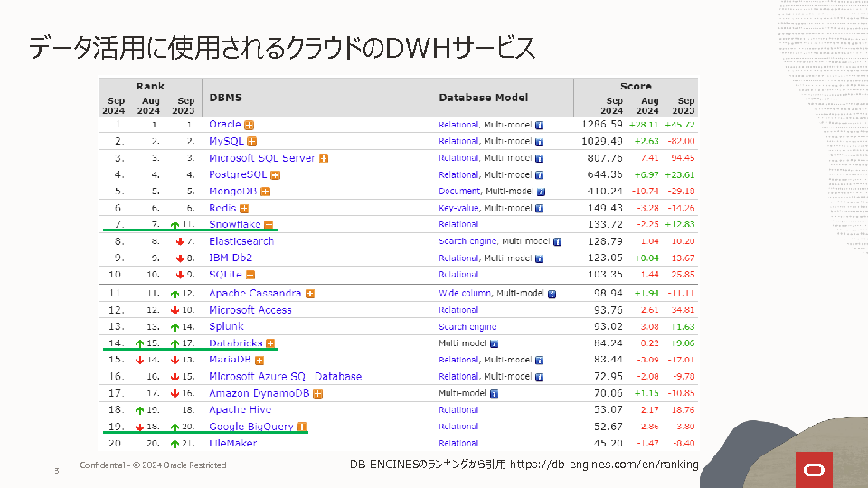The height and width of the screenshot is (488, 868).
Task: Open the Microsoft Azure SQL Database link
Action: click(285, 376)
